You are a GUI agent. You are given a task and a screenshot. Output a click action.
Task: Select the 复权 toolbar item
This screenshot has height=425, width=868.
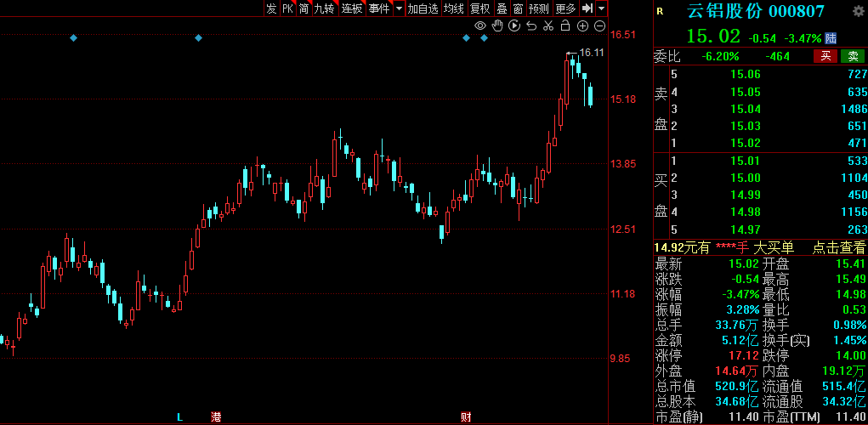click(x=479, y=8)
